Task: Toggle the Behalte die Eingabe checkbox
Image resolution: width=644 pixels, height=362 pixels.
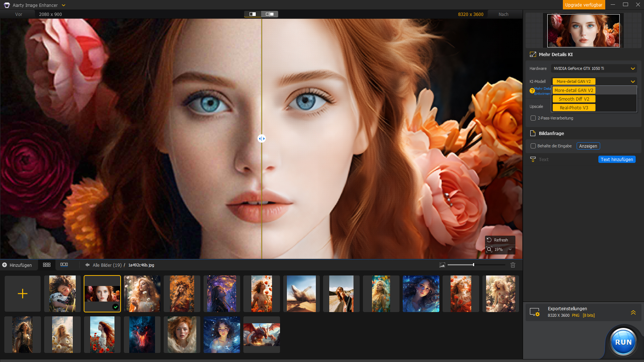Action: point(533,146)
